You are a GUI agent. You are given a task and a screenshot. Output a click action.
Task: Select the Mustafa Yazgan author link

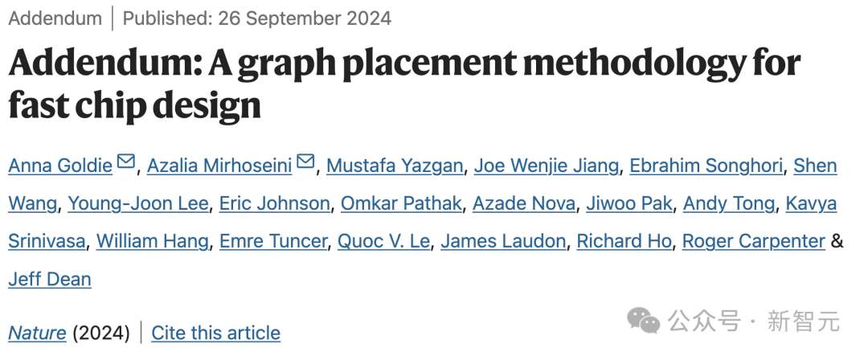pos(395,166)
